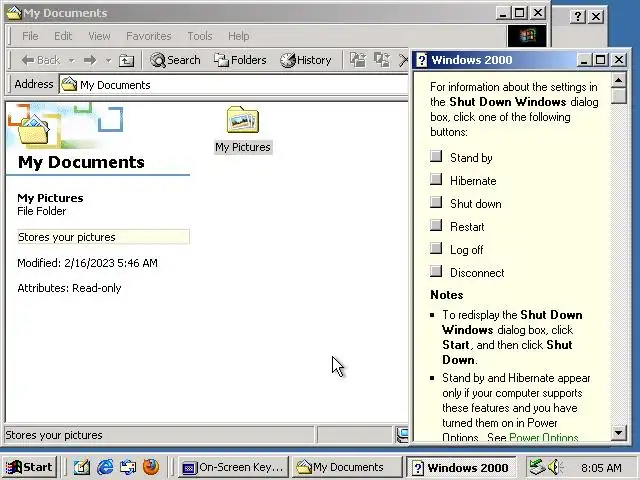640x480 pixels.
Task: Click the Start button
Action: 29,467
